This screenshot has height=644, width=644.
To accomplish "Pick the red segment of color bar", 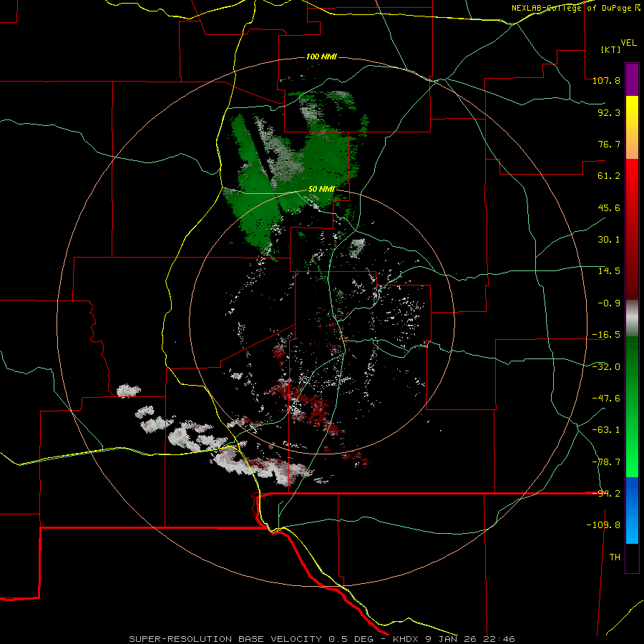I will pos(632,229).
